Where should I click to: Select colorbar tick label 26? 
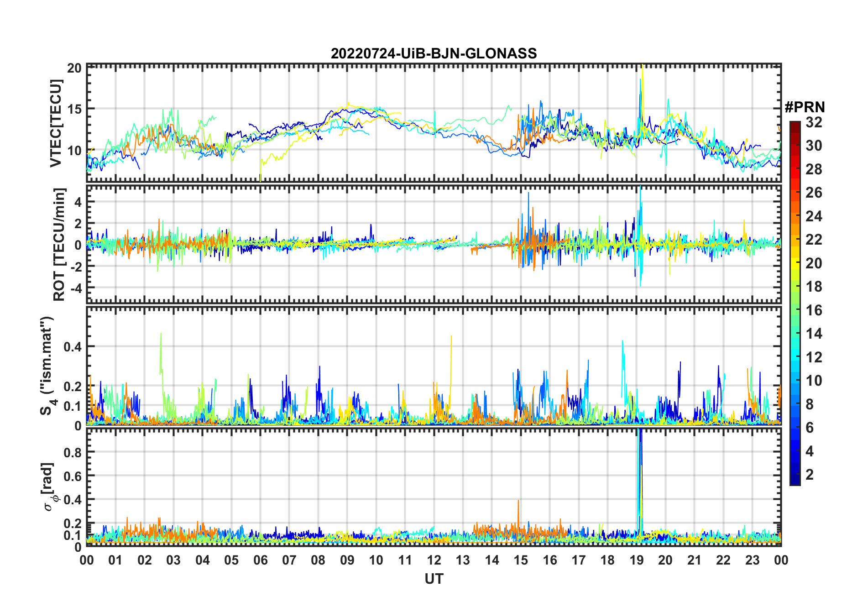814,193
